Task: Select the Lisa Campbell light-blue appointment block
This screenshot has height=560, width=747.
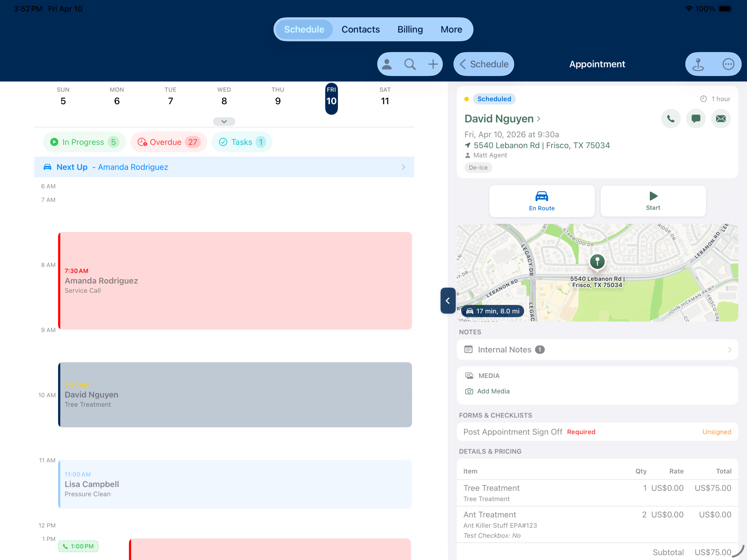Action: (x=235, y=484)
